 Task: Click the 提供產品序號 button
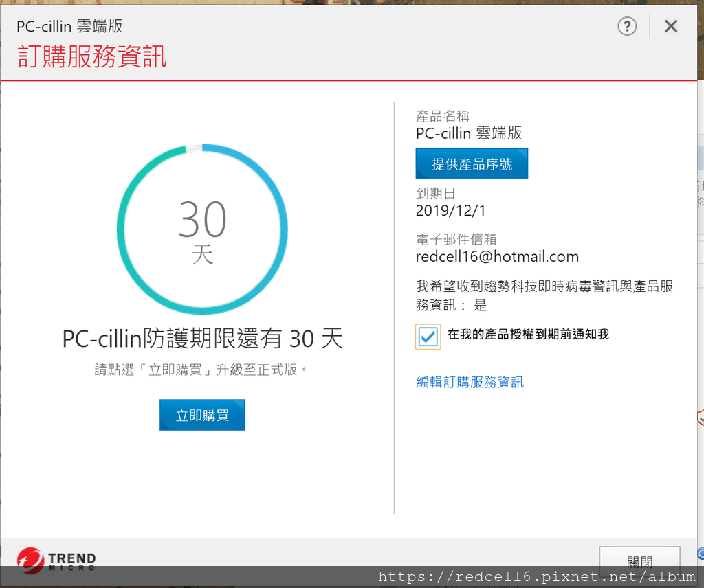pyautogui.click(x=472, y=163)
